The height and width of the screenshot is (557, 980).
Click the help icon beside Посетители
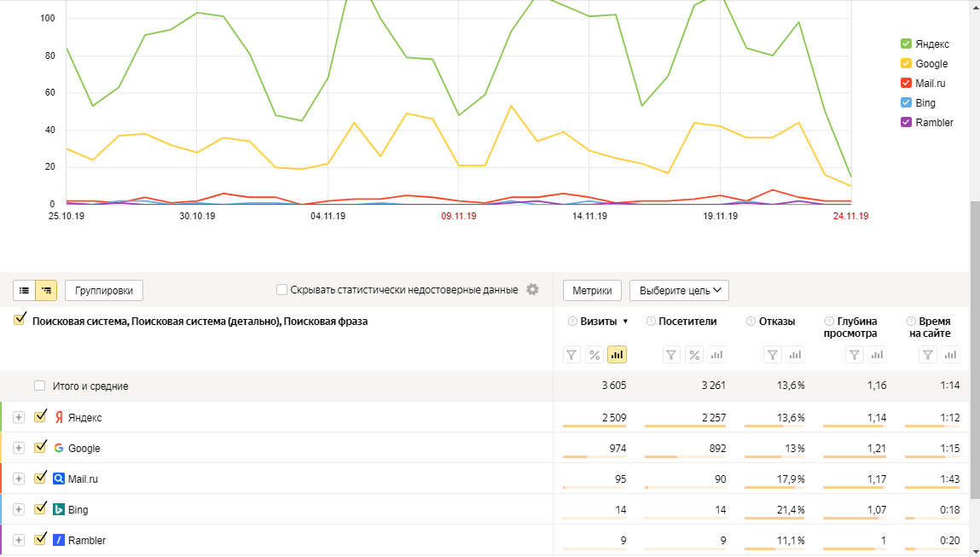(651, 322)
